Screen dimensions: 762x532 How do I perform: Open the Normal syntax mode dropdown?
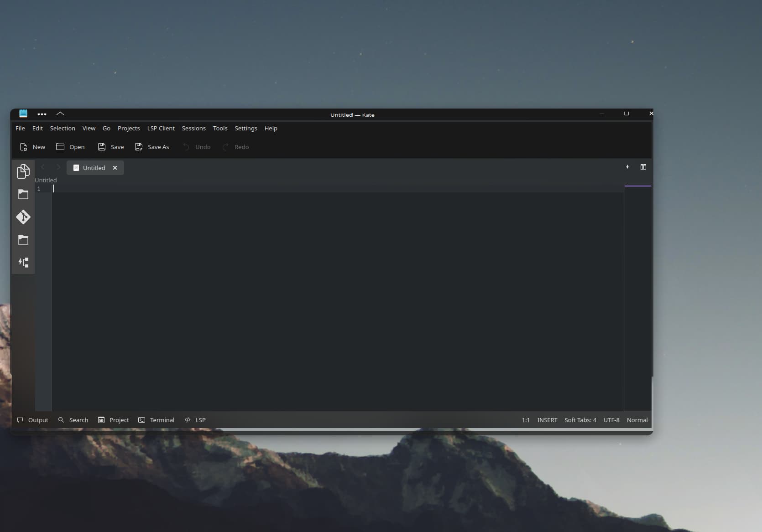click(637, 420)
